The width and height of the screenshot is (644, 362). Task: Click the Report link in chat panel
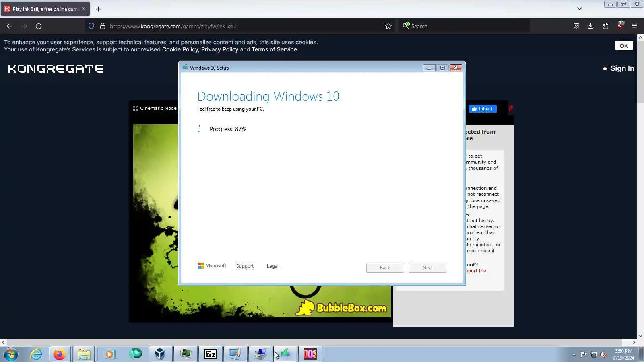coord(476,271)
